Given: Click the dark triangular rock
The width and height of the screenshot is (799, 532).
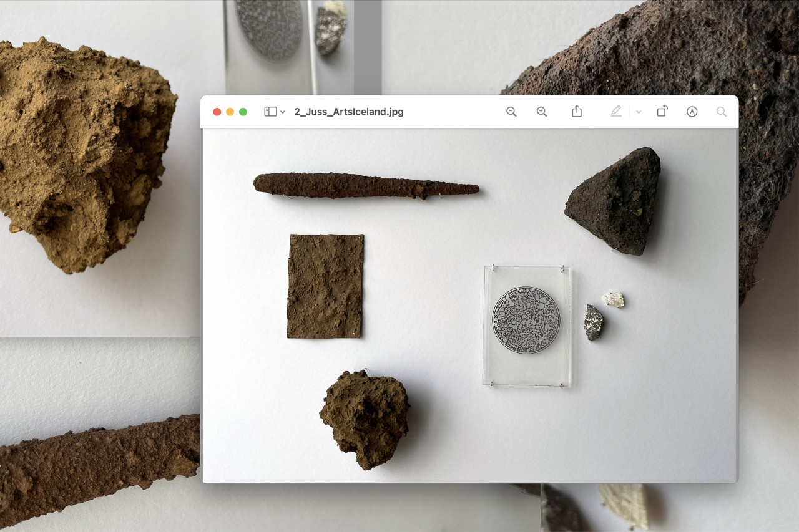Looking at the screenshot, I should [x=615, y=203].
